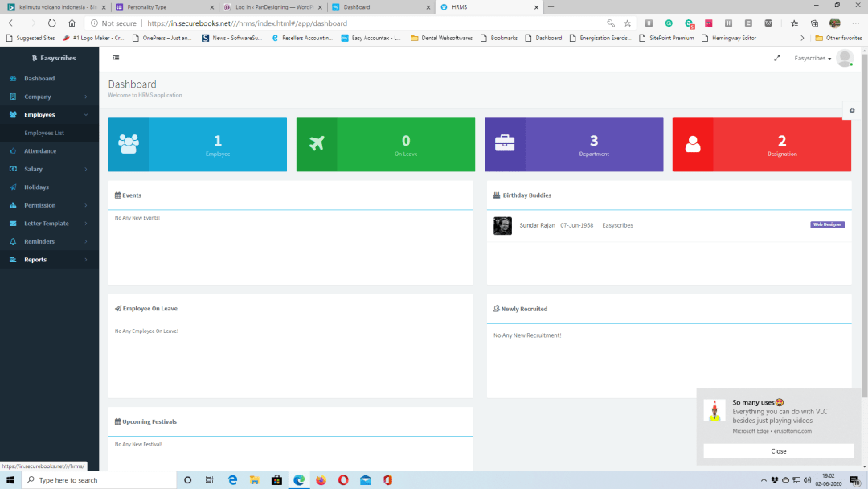
Task: Click the Employees people icon in sidebar
Action: click(14, 115)
